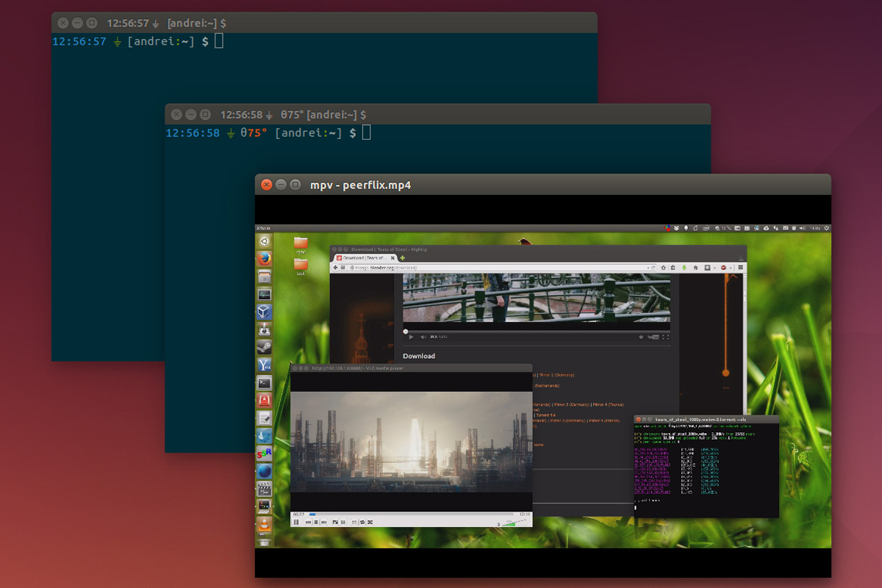The image size is (882, 588).
Task: Open the VLC playlist view icon
Action: (x=354, y=522)
